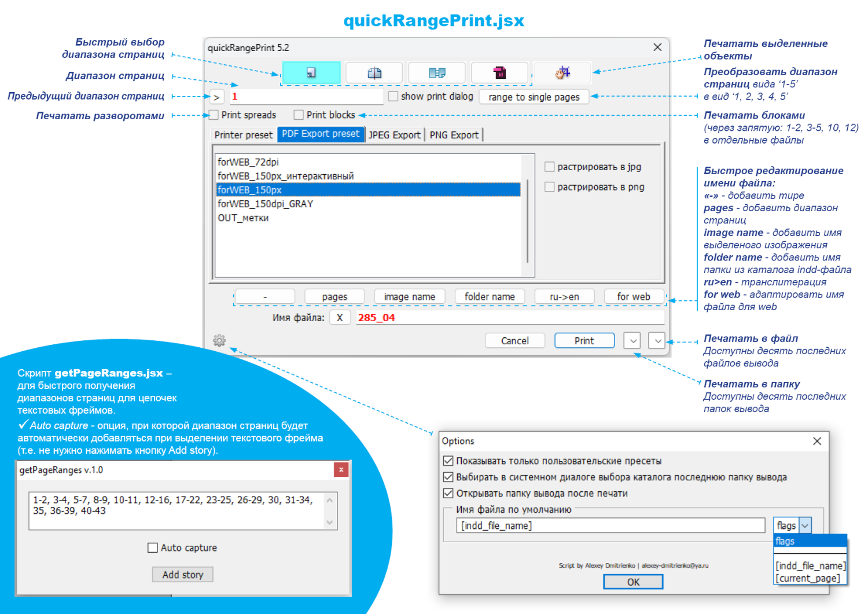Click the pages filename button
The width and height of the screenshot is (868, 614).
point(334,297)
